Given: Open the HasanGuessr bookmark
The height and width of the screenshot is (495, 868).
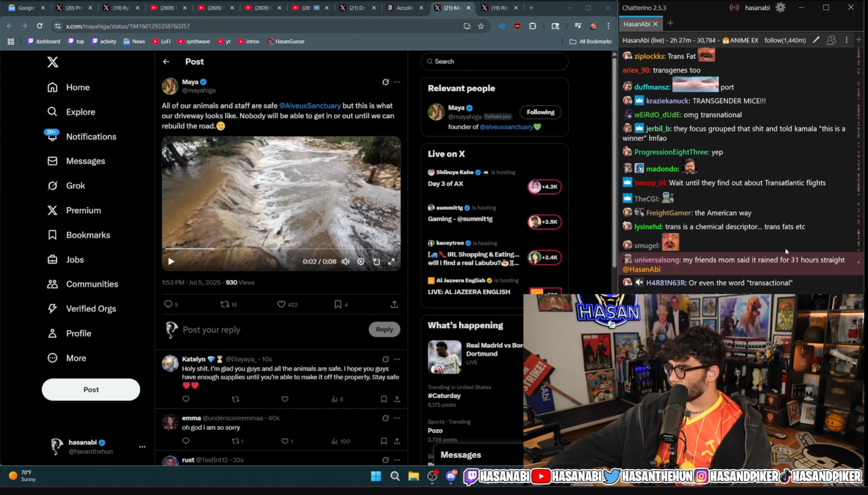Looking at the screenshot, I should 286,41.
